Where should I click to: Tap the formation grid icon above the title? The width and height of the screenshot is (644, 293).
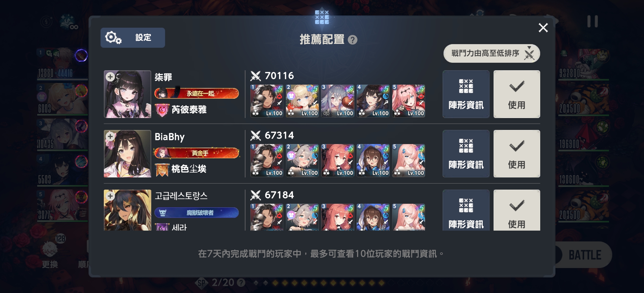[x=322, y=17]
